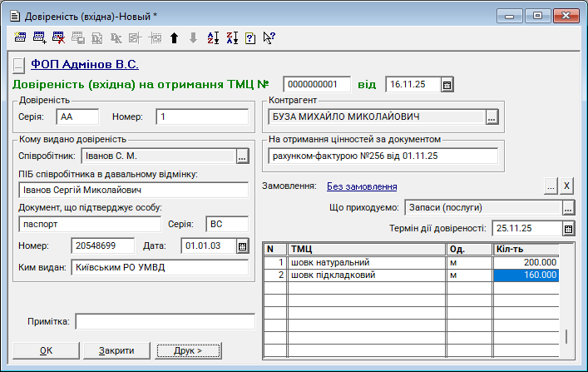The height and width of the screenshot is (372, 588).
Task: Click the Без замовлення link
Action: (362, 186)
